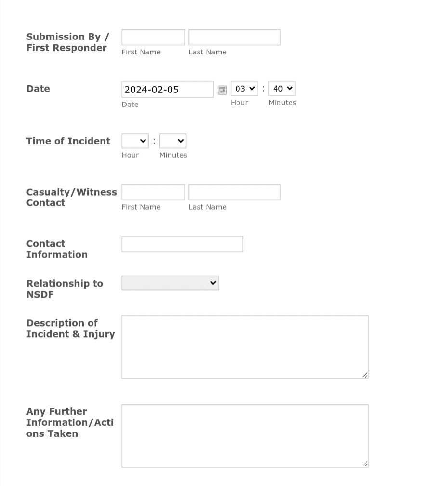
Task: Focus the Contact Information input box
Action: click(x=182, y=244)
